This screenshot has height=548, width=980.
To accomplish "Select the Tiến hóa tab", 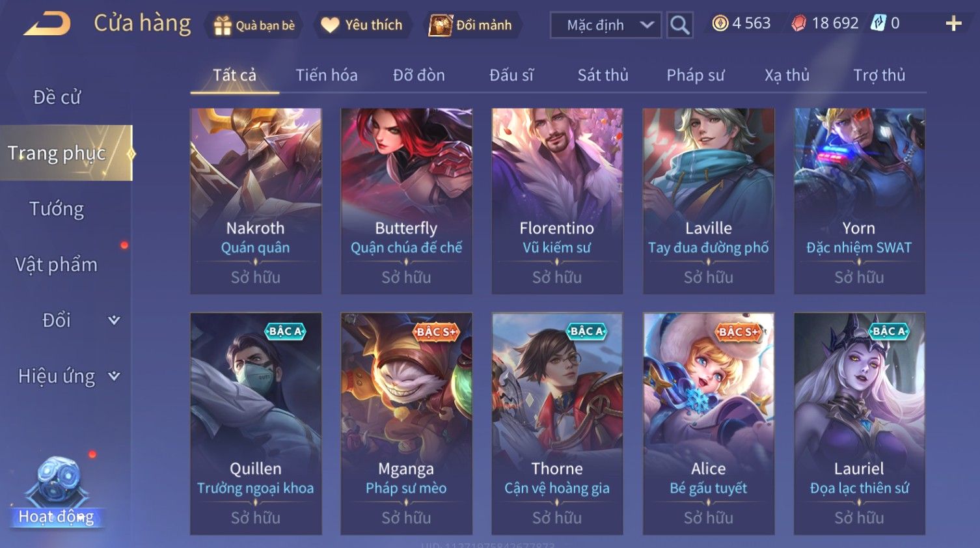I will (x=327, y=75).
